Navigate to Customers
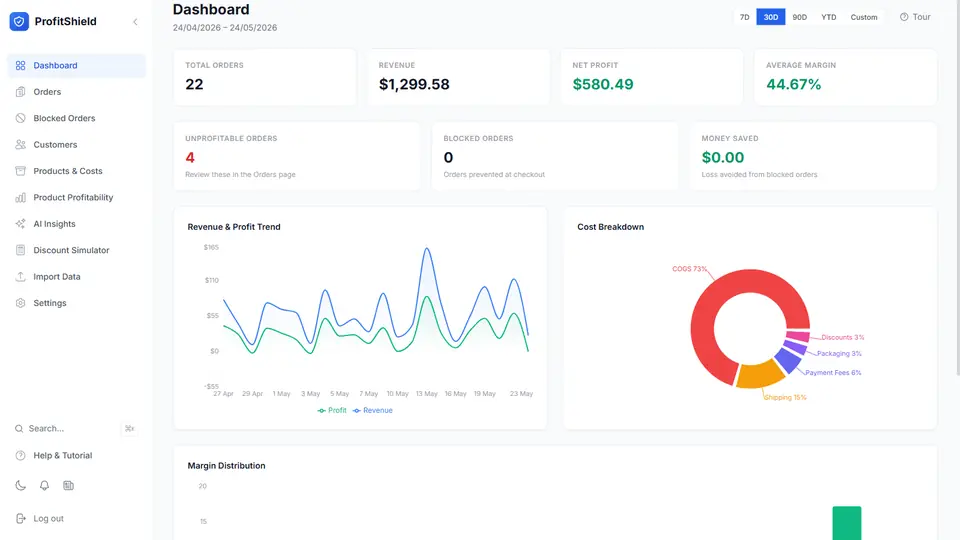This screenshot has width=960, height=540. click(x=77, y=144)
